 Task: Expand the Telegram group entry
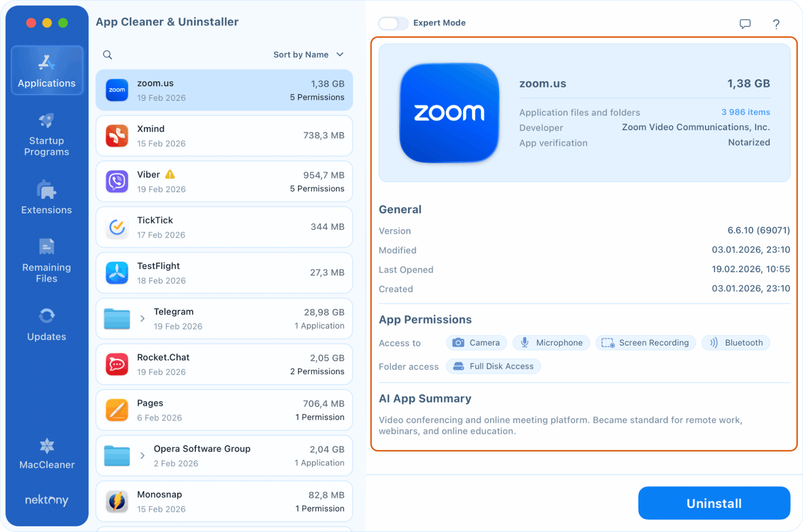[142, 318]
